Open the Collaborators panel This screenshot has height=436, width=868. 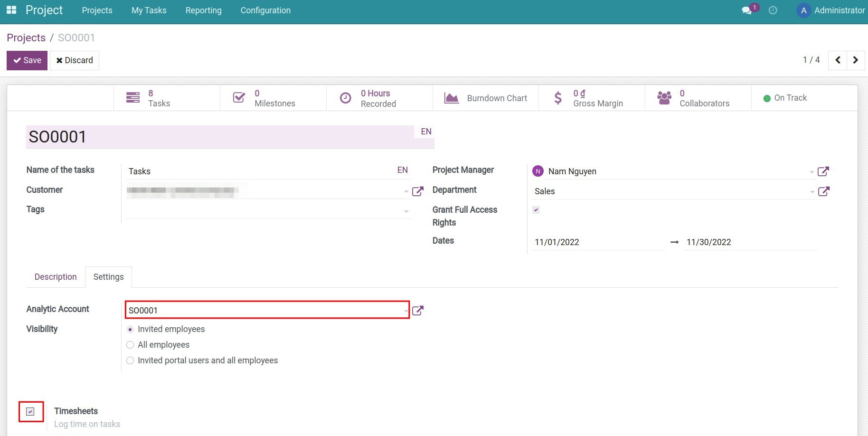[x=696, y=98]
